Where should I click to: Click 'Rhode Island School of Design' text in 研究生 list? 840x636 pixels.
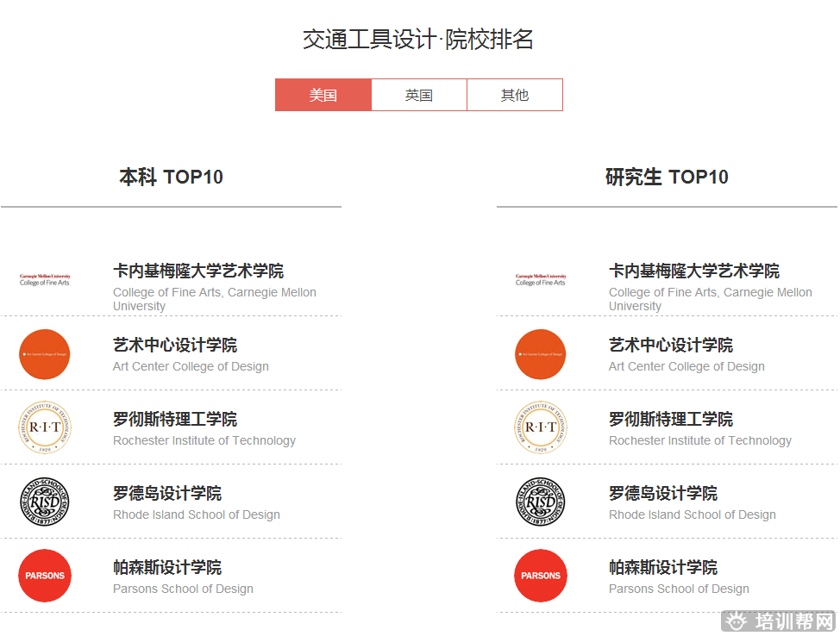[x=693, y=514]
